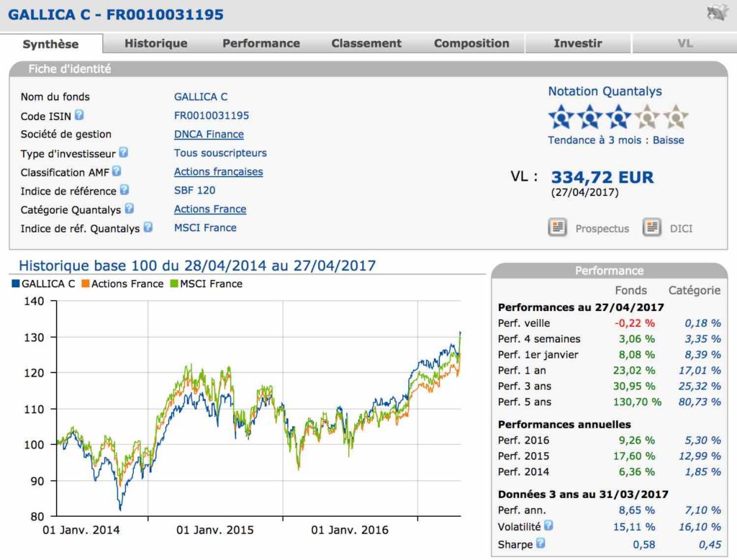Follow the DNCA Finance link
Image resolution: width=737 pixels, height=560 pixels.
[209, 134]
